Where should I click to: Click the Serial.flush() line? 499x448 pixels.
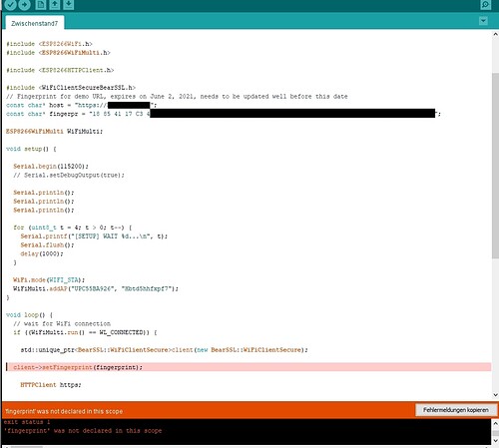tap(47, 245)
